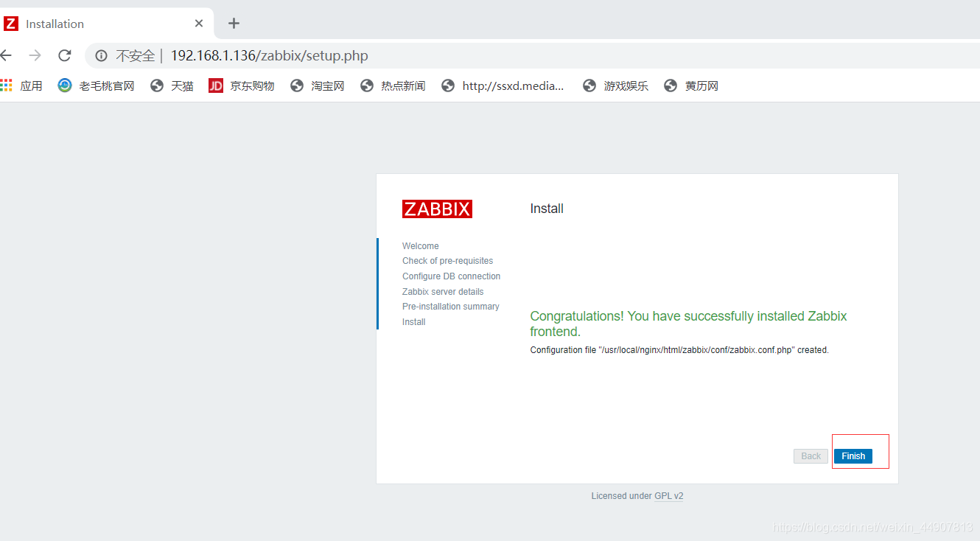
Task: Click the ZABBIX logo
Action: (x=437, y=209)
